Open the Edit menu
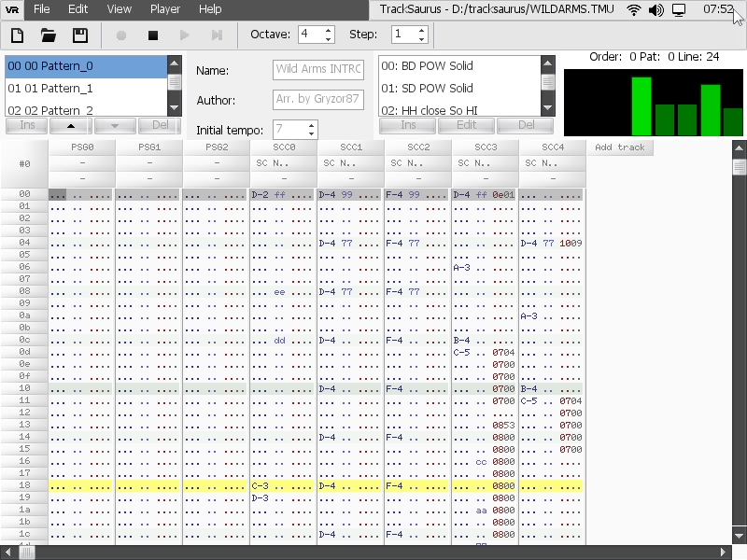747x560 pixels. (78, 9)
